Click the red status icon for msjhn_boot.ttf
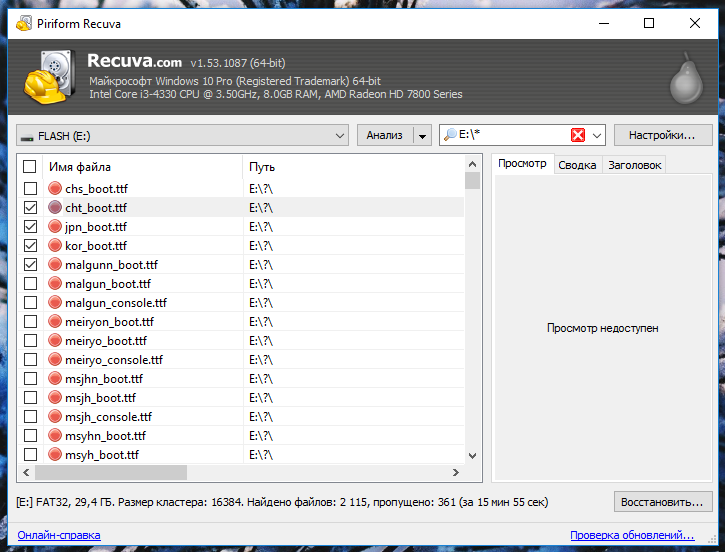Image resolution: width=725 pixels, height=552 pixels. click(55, 378)
